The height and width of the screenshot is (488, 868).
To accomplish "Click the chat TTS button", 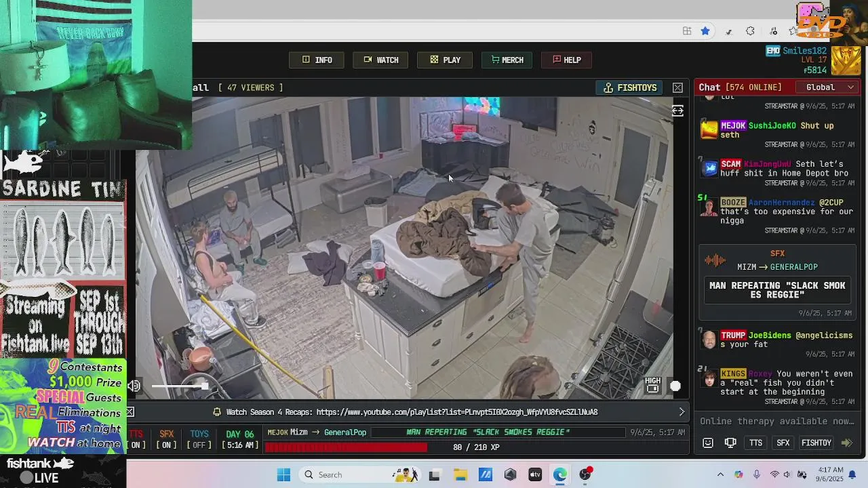I will pos(755,443).
